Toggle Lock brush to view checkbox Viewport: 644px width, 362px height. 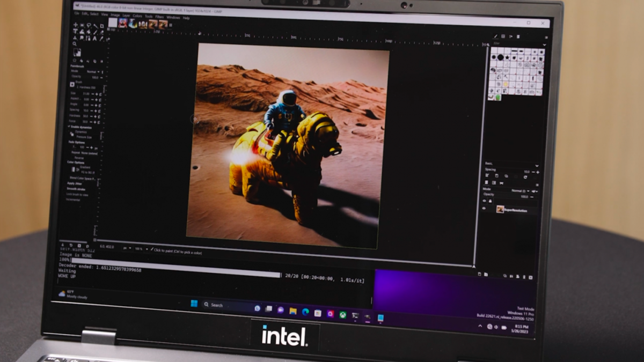[77, 195]
